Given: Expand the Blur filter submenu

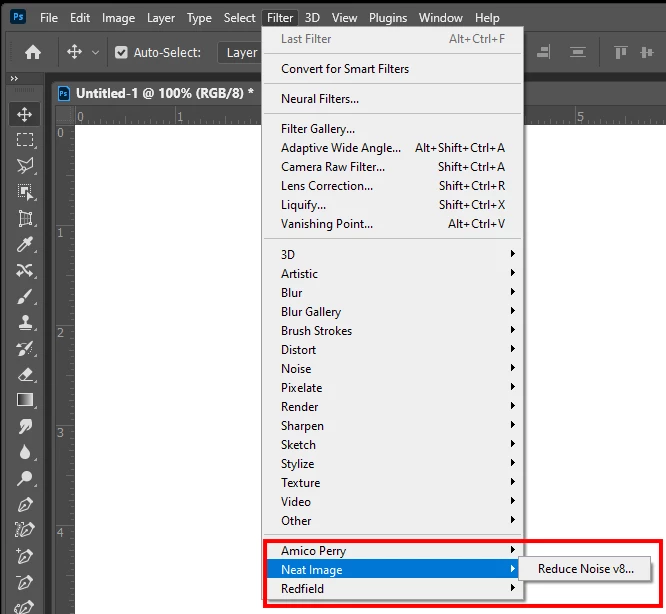Looking at the screenshot, I should (x=392, y=292).
